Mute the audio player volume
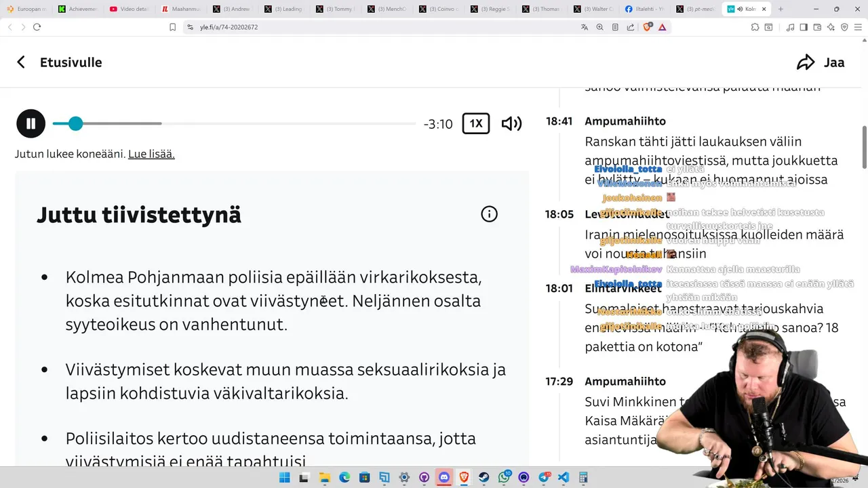The image size is (868, 488). point(511,123)
